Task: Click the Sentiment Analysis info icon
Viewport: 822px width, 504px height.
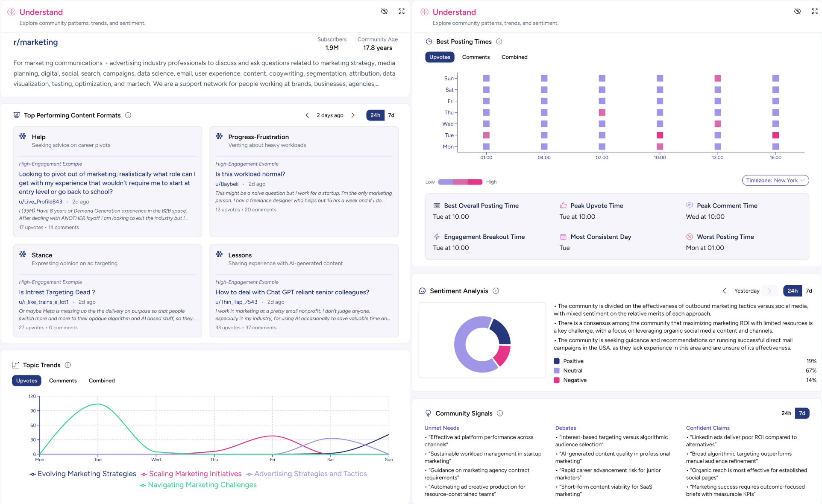Action: tap(496, 291)
